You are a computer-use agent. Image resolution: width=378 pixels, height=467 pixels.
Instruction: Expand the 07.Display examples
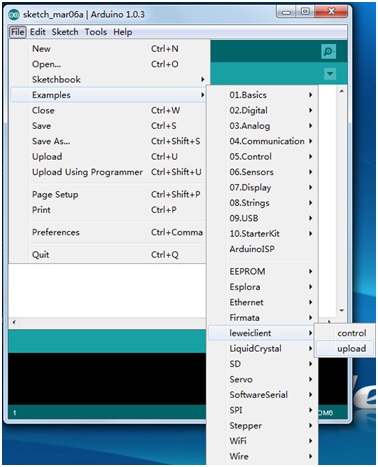click(262, 187)
